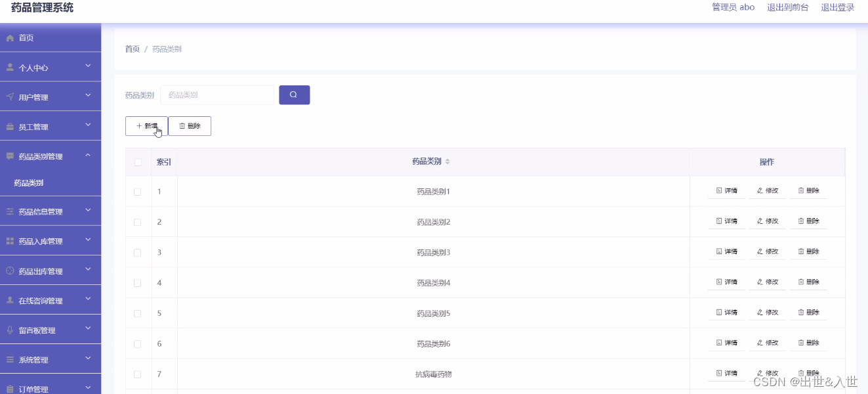Screen dimensions: 868x394
Task: Sort table by the 药品类别 column arrows
Action: [447, 162]
